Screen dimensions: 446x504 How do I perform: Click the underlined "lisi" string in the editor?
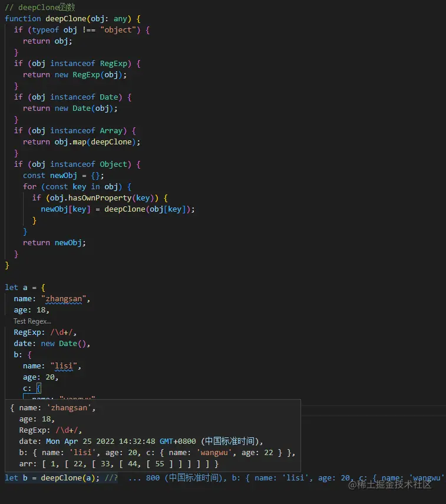tap(64, 366)
